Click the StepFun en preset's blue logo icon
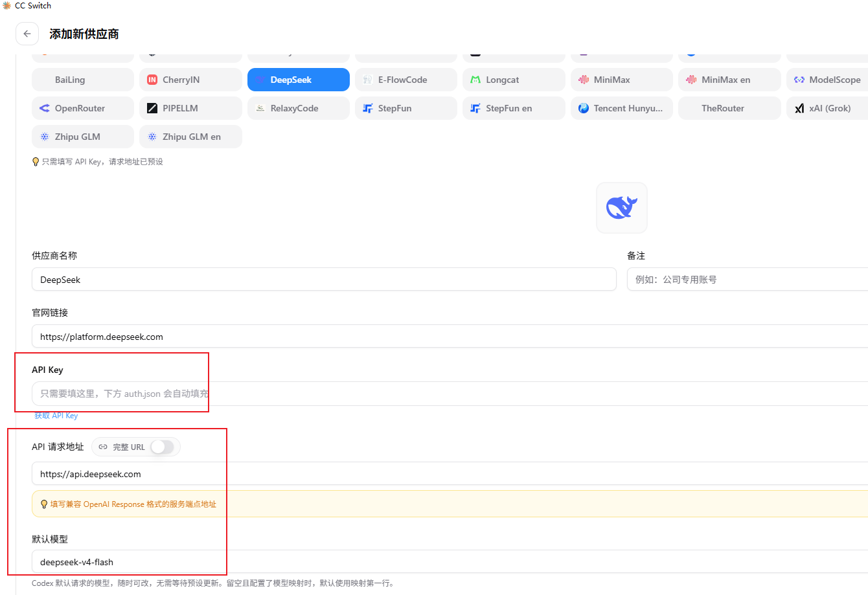 point(475,108)
